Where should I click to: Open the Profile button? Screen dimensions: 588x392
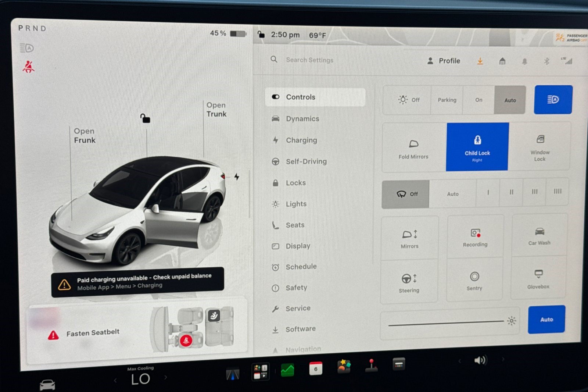444,61
